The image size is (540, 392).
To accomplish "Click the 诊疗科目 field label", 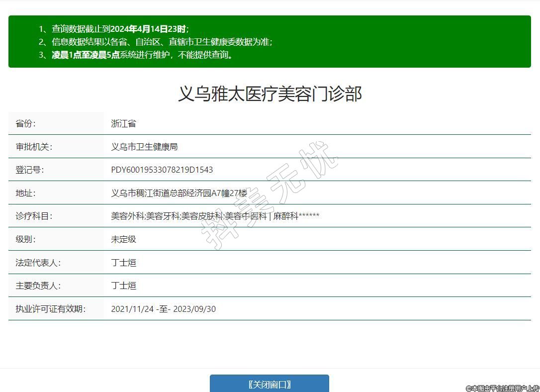I will (x=34, y=216).
